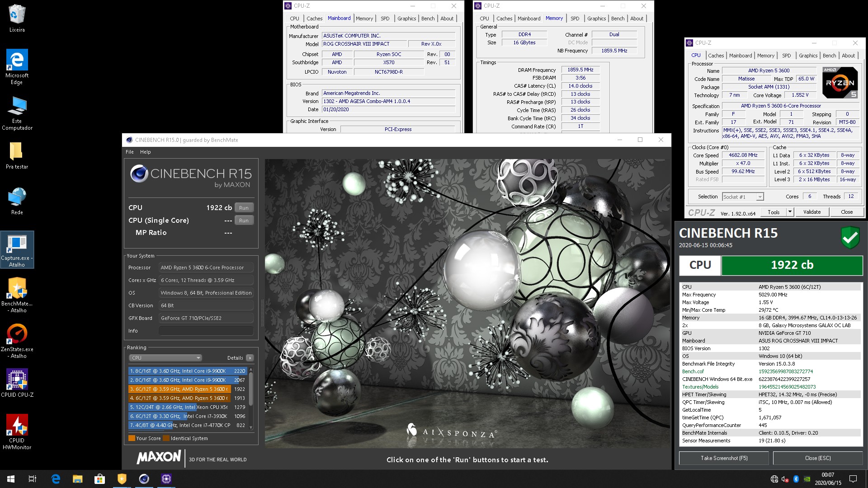Open the Lixeira recycle bin icon
Screen dimensions: 868x488
pyautogui.click(x=17, y=18)
